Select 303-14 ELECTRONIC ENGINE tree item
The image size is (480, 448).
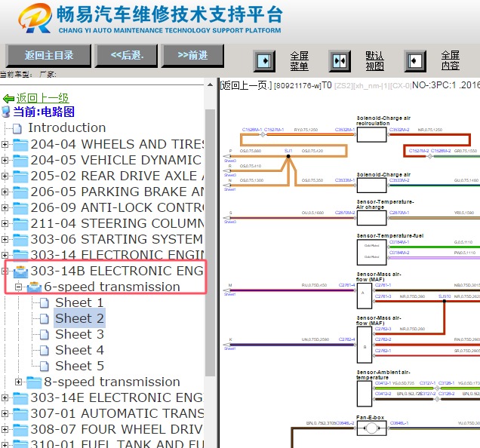pos(117,255)
